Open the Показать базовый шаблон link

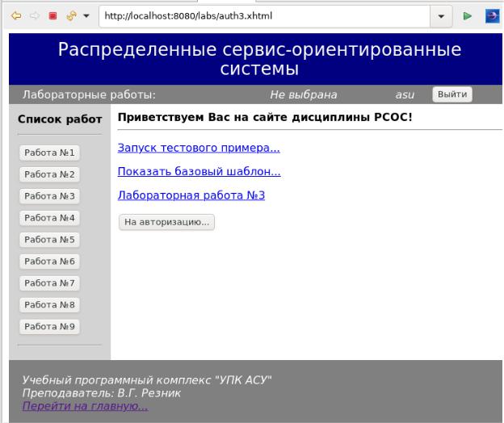[x=199, y=171]
